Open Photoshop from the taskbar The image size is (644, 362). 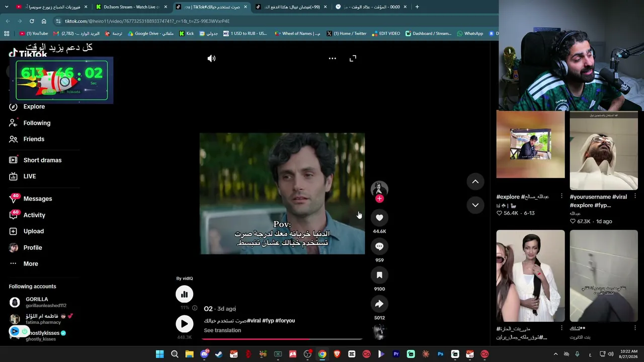click(x=440, y=354)
